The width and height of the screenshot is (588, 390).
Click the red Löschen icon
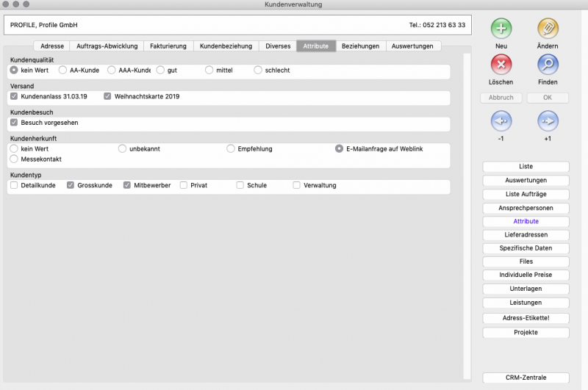[501, 65]
